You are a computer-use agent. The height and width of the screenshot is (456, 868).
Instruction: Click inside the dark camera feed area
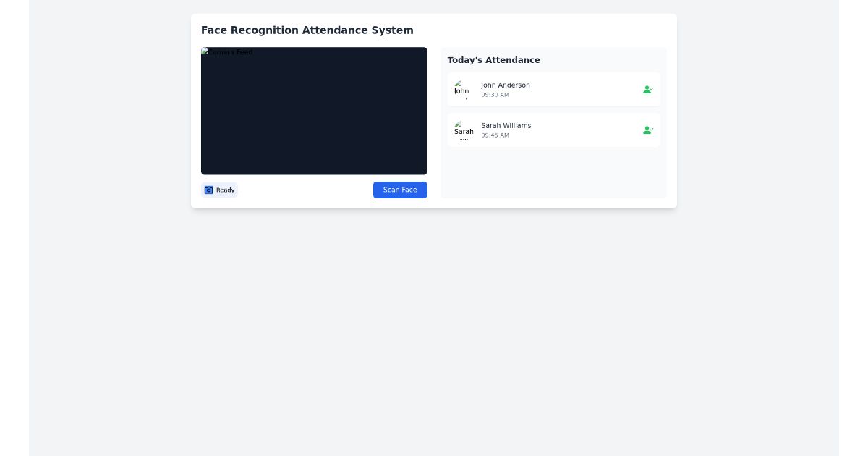(x=314, y=111)
